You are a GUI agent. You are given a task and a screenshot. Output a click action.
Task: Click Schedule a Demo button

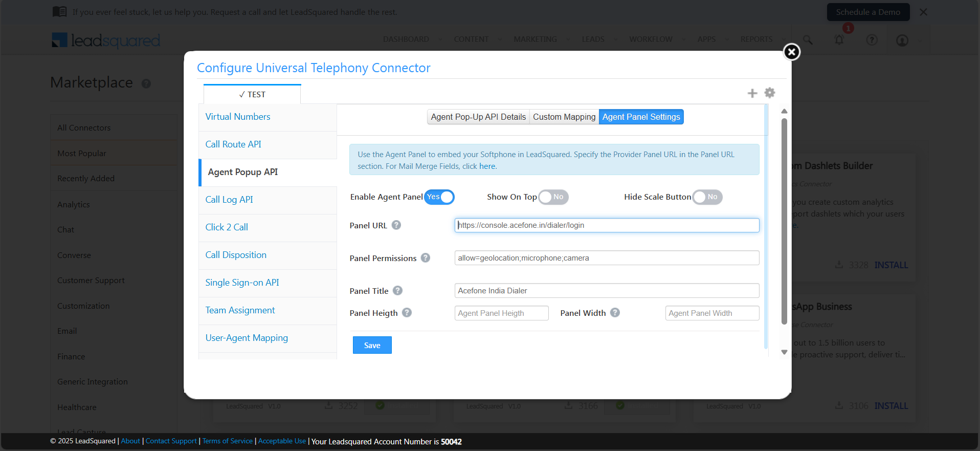(x=868, y=12)
